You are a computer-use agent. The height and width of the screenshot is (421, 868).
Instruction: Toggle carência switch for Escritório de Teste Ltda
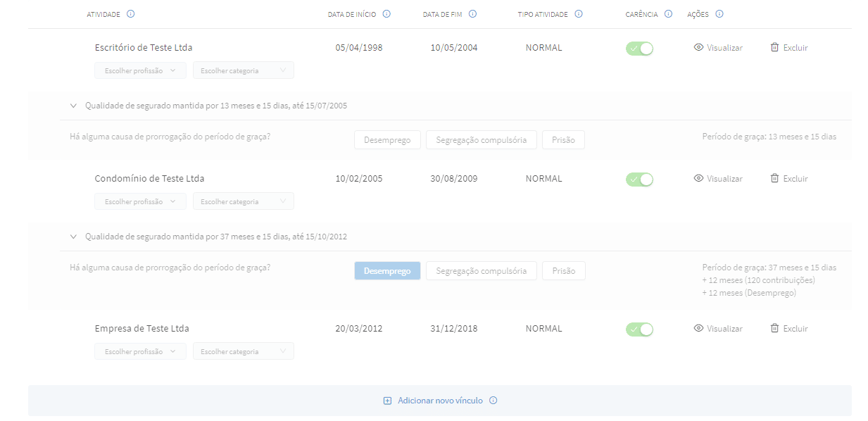pyautogui.click(x=639, y=49)
